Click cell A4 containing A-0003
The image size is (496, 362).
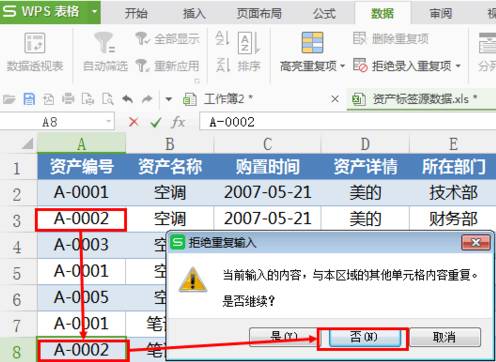click(x=81, y=245)
